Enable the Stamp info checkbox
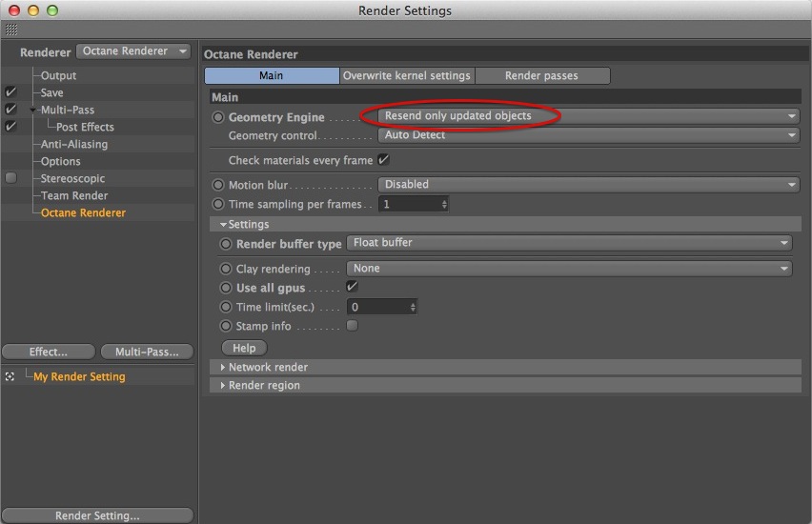Screen dimensions: 812x524 click(x=352, y=326)
